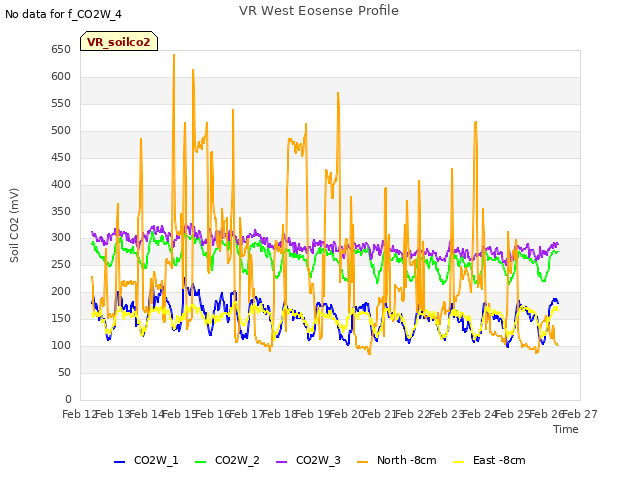
Task: Click the blue CO2W_1 legend swatch
Action: tap(119, 462)
